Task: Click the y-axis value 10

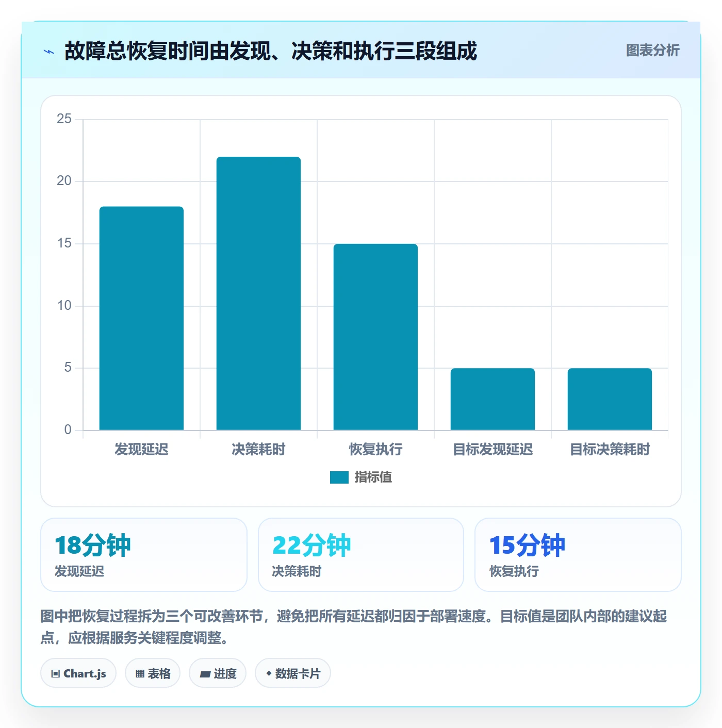Action: point(64,306)
